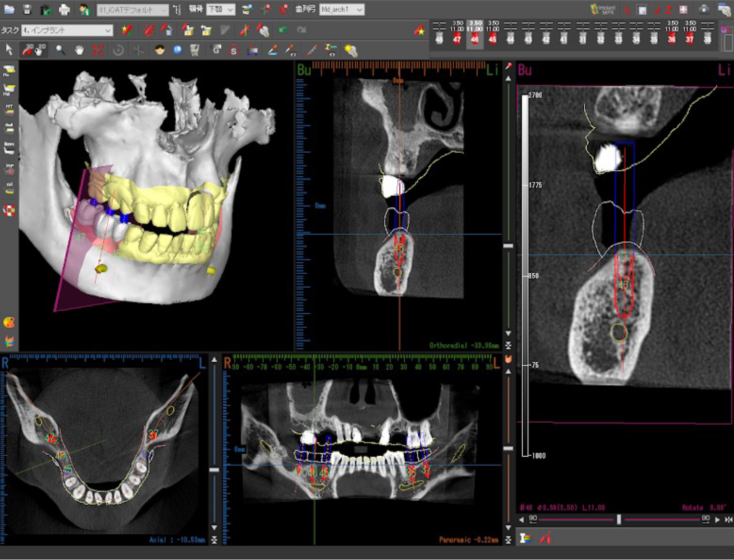The width and height of the screenshot is (734, 560).
Task: Print the current views using the printer icon
Action: click(64, 9)
